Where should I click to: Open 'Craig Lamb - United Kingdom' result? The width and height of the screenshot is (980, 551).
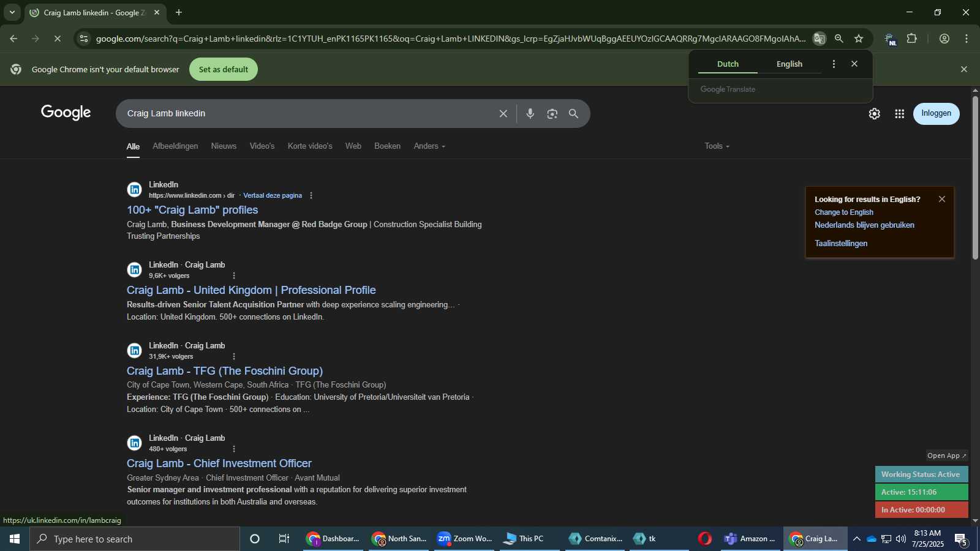(251, 290)
